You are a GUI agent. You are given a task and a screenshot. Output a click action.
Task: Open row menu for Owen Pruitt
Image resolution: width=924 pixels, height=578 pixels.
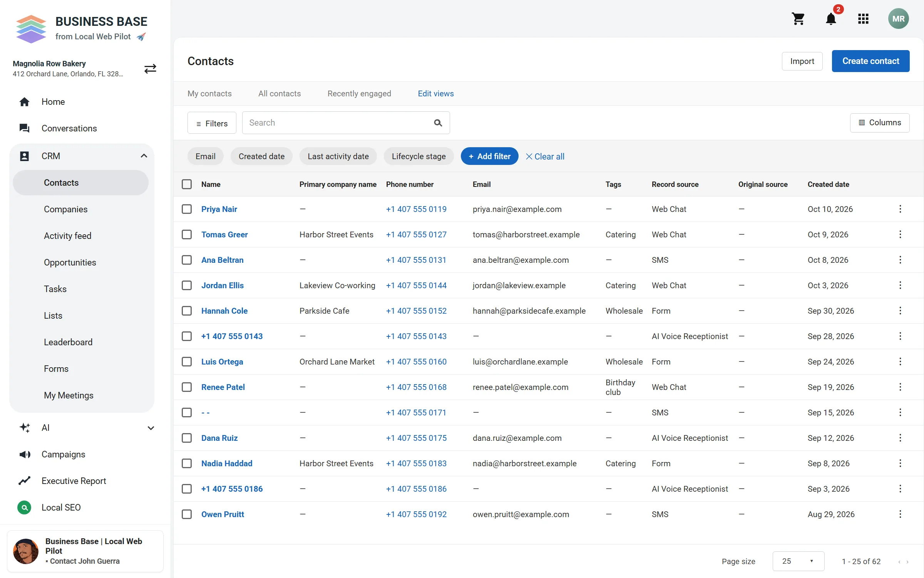(900, 514)
